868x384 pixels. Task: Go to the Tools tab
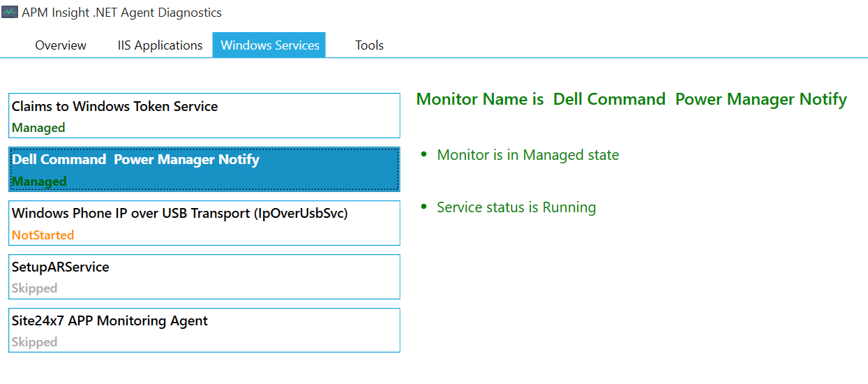tap(369, 45)
